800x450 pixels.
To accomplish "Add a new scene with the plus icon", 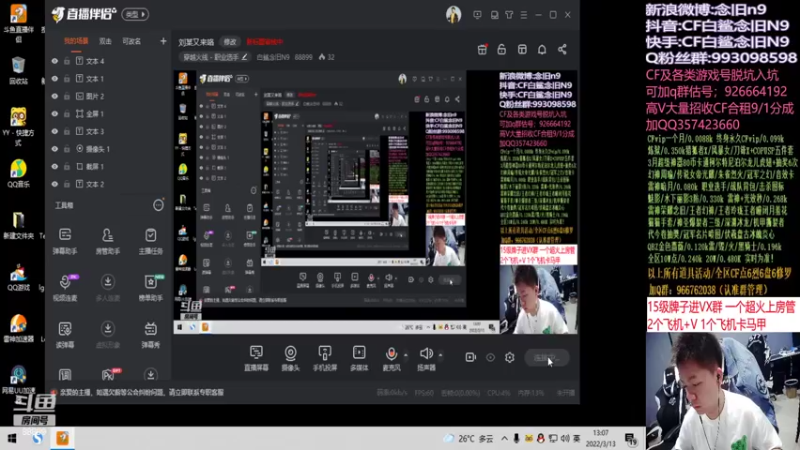I will tap(163, 41).
